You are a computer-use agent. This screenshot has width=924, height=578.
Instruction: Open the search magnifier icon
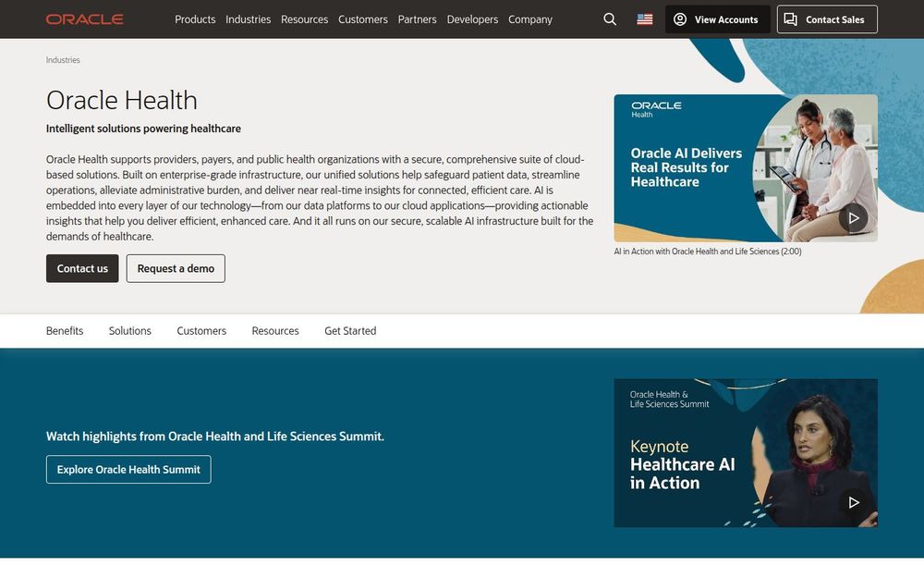tap(610, 18)
